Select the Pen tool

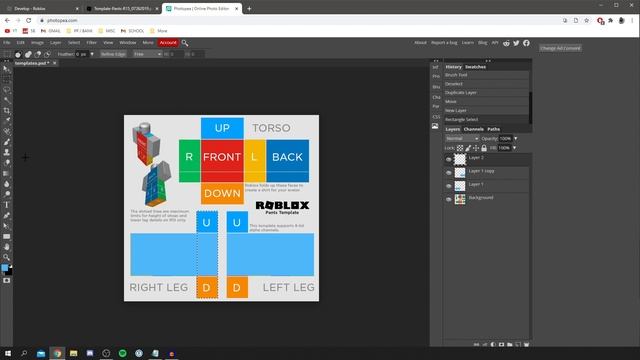click(x=7, y=215)
